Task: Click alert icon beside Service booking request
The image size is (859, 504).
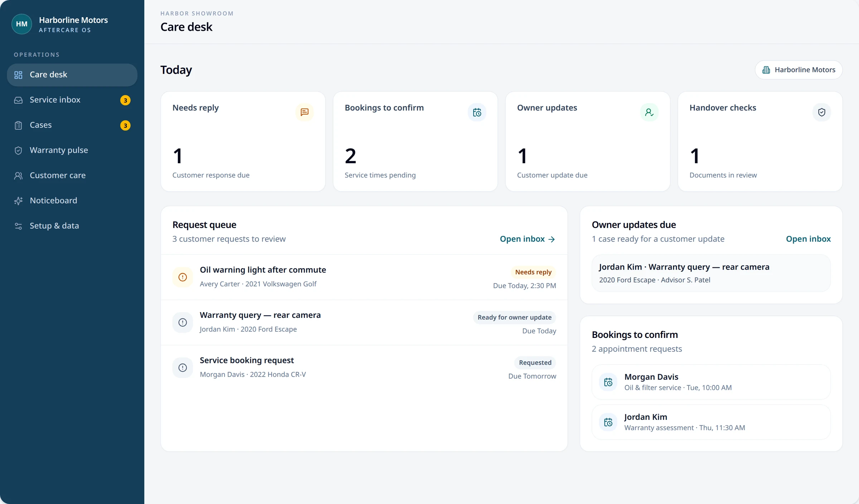Action: (183, 368)
